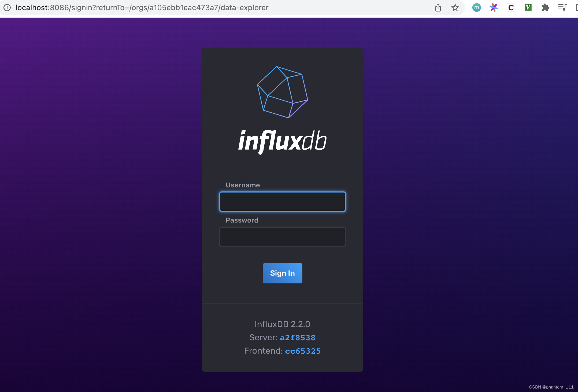Image resolution: width=578 pixels, height=392 pixels.
Task: Click inside the Password input field
Action: [282, 236]
